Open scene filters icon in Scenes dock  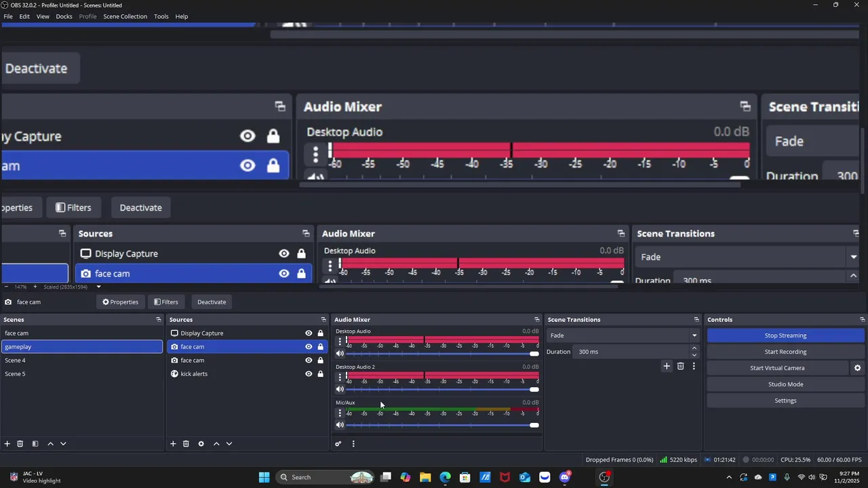point(35,444)
